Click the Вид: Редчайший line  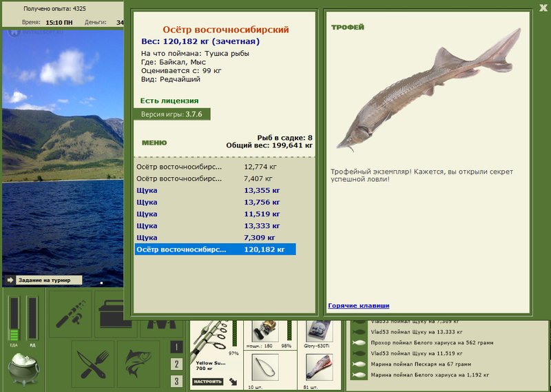(x=170, y=79)
